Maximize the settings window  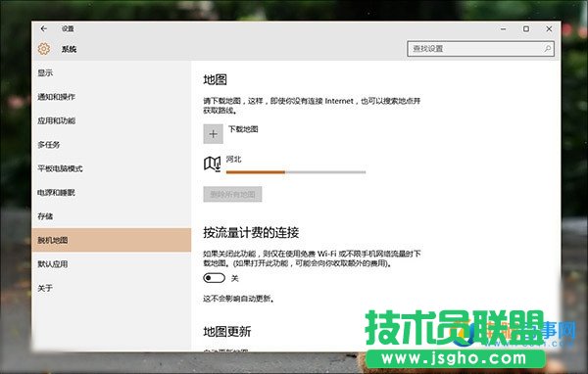coord(526,28)
